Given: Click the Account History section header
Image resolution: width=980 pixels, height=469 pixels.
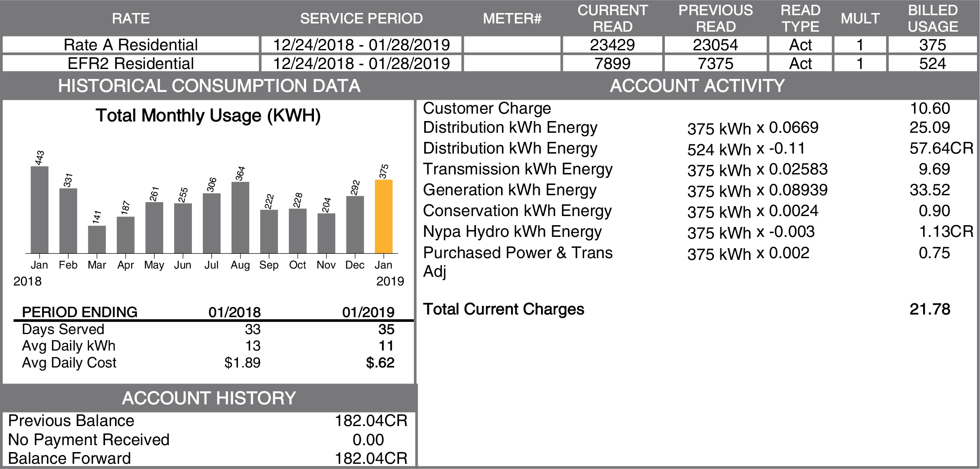Looking at the screenshot, I should click(209, 398).
